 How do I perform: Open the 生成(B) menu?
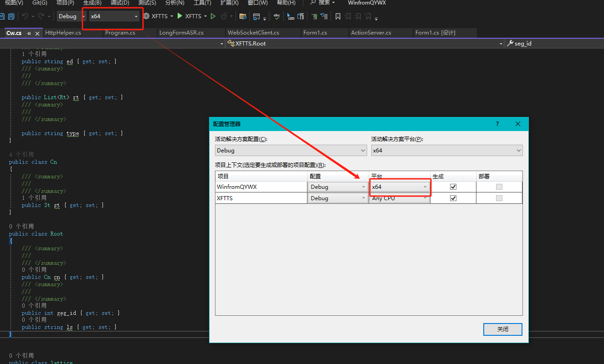pyautogui.click(x=92, y=3)
